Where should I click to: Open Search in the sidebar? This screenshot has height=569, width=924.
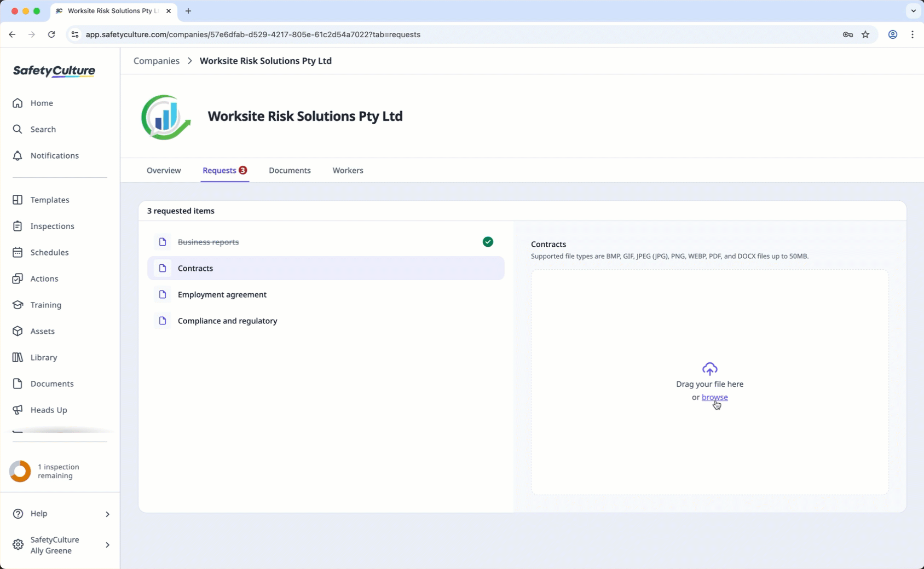(43, 129)
